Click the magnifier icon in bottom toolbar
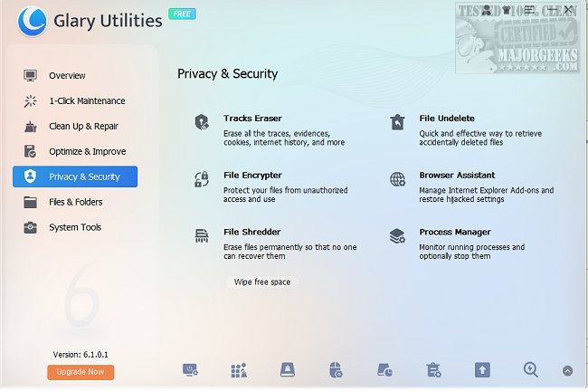The height and width of the screenshot is (391, 588). pos(530,369)
